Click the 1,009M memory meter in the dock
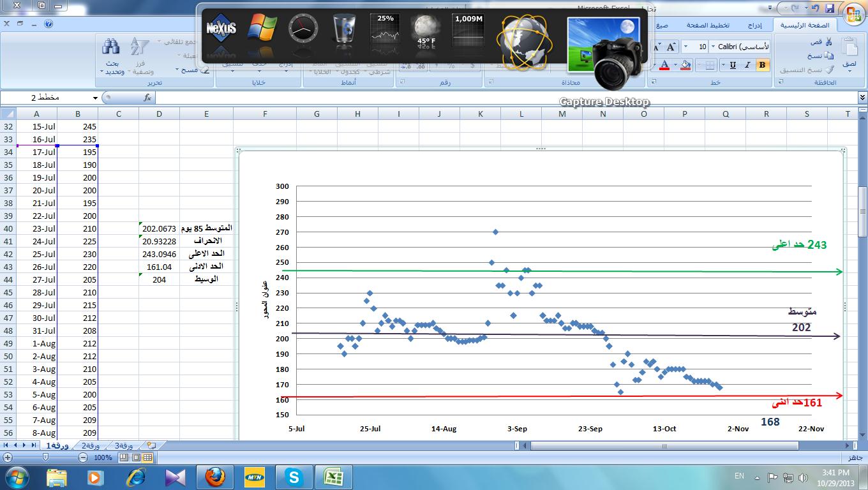The width and height of the screenshot is (868, 490). click(468, 30)
